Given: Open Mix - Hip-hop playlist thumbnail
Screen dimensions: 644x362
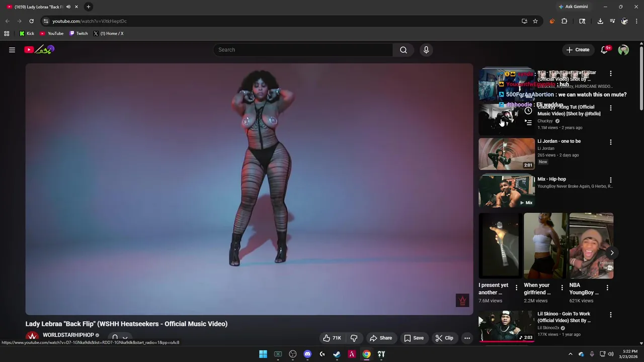Looking at the screenshot, I should pyautogui.click(x=507, y=192).
